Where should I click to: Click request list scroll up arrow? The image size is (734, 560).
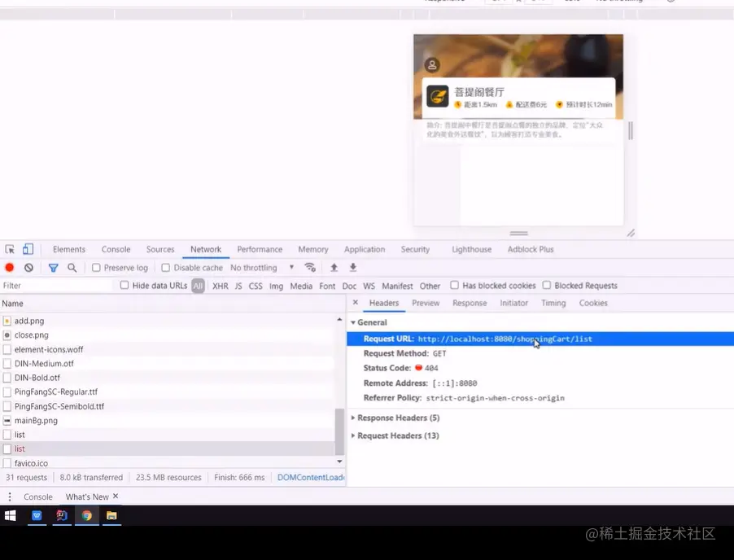click(x=339, y=319)
